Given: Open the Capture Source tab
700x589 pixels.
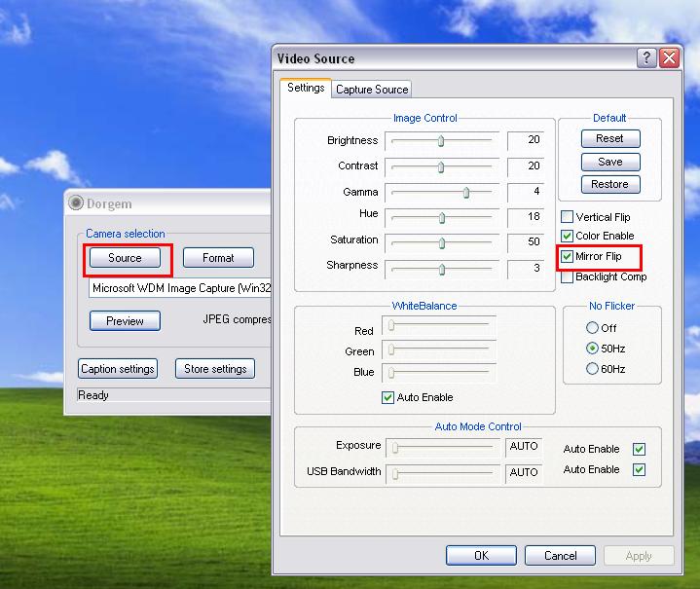Looking at the screenshot, I should pos(372,90).
